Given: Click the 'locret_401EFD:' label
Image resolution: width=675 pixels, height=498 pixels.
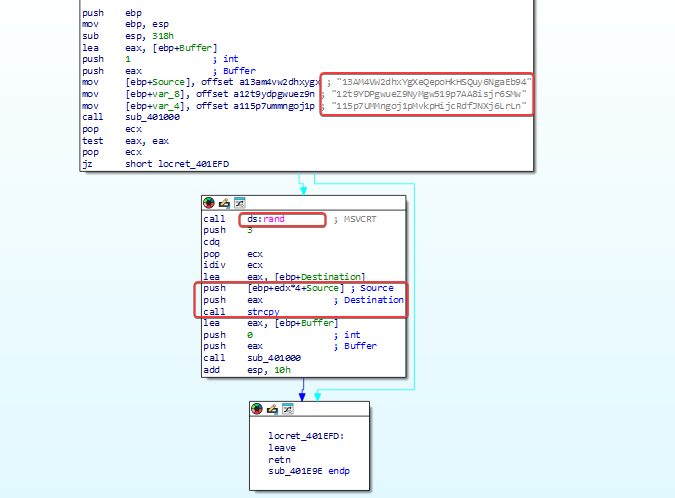Looking at the screenshot, I should click(x=306, y=436).
